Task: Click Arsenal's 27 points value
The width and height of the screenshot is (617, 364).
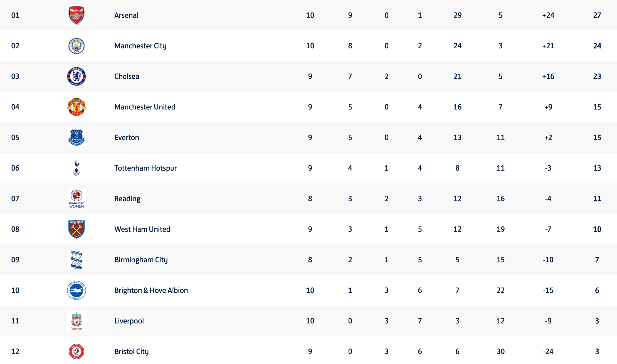Action: coord(597,15)
